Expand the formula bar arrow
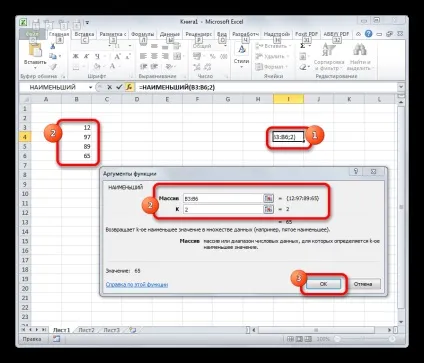Image resolution: width=424 pixels, height=363 pixels. (x=401, y=87)
